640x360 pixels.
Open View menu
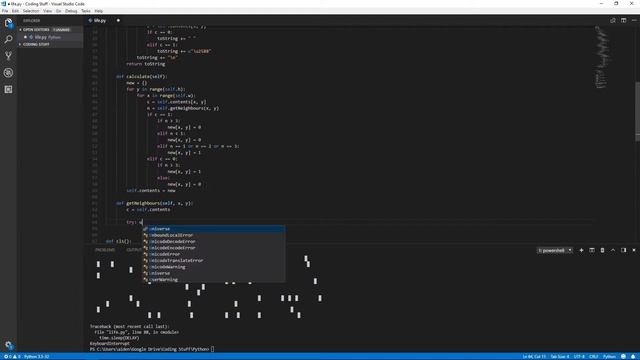[x=48, y=11]
